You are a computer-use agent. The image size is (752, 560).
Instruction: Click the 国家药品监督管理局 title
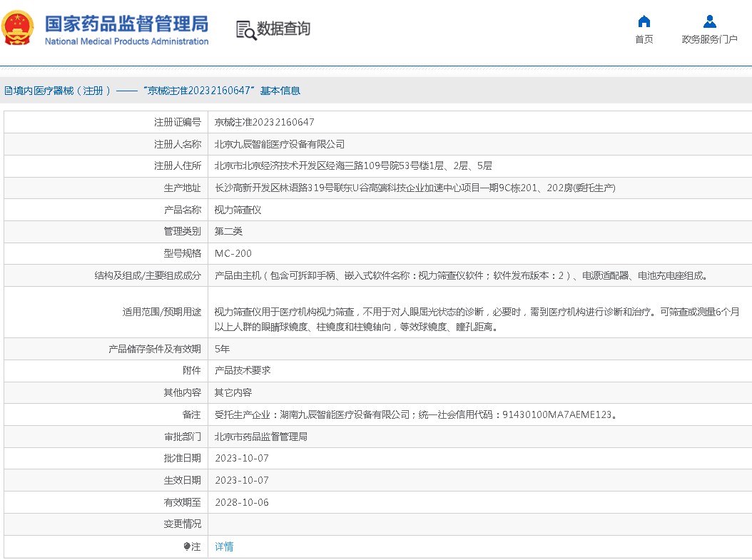click(x=126, y=24)
